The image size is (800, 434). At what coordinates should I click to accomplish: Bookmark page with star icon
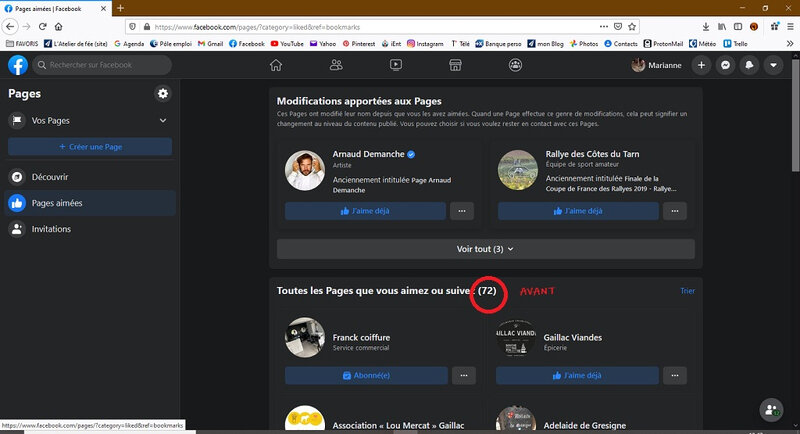click(632, 27)
